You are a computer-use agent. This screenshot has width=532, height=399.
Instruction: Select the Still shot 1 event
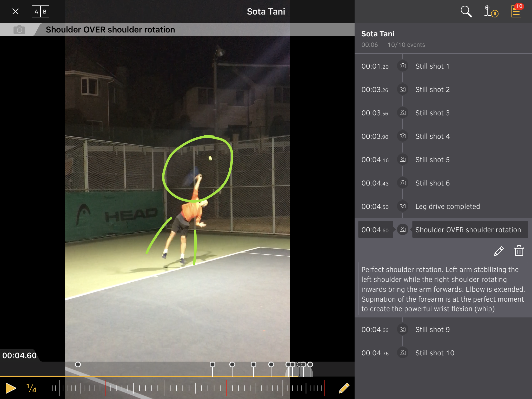coord(432,66)
